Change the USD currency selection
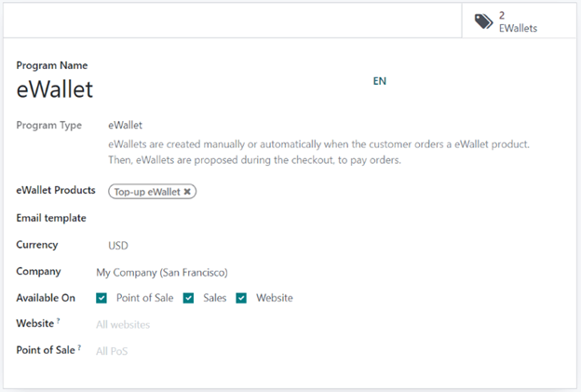The image size is (581, 392). [x=118, y=246]
